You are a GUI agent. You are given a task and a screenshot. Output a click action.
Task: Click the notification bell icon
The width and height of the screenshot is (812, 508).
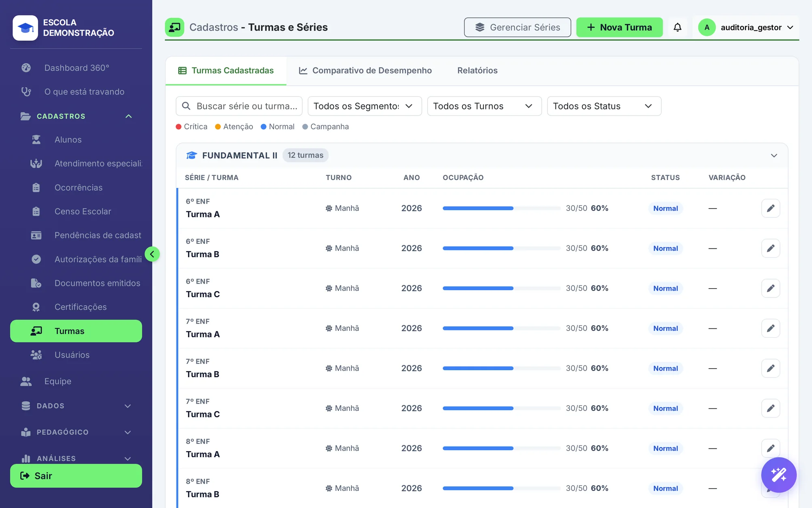tap(677, 27)
